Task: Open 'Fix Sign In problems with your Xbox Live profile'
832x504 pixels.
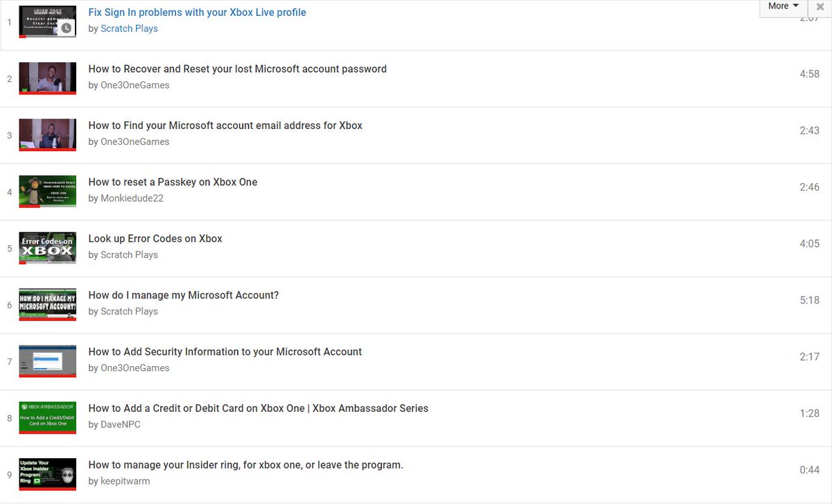Action: click(x=197, y=12)
